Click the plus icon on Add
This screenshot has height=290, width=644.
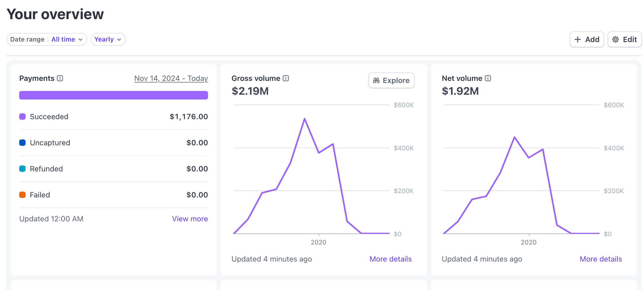tap(578, 39)
